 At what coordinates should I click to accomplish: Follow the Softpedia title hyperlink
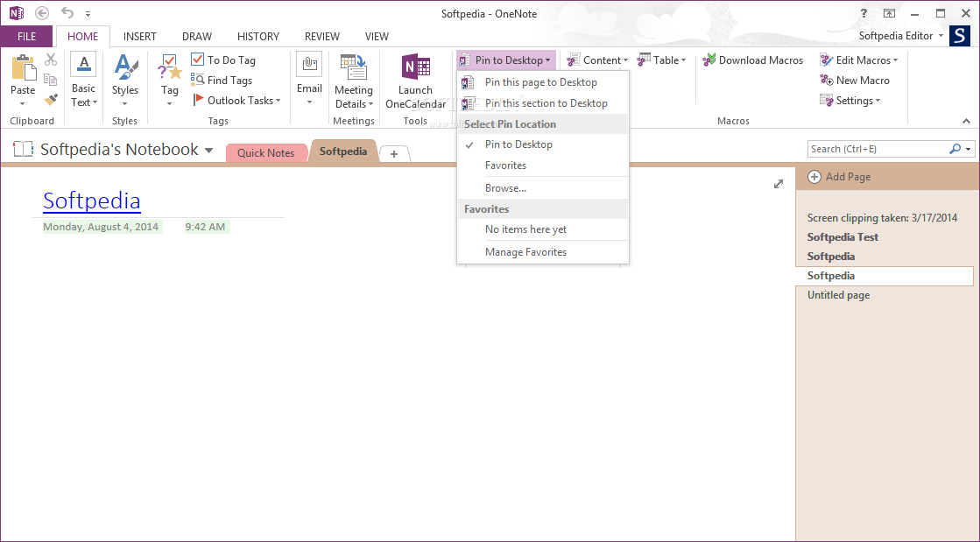point(92,200)
